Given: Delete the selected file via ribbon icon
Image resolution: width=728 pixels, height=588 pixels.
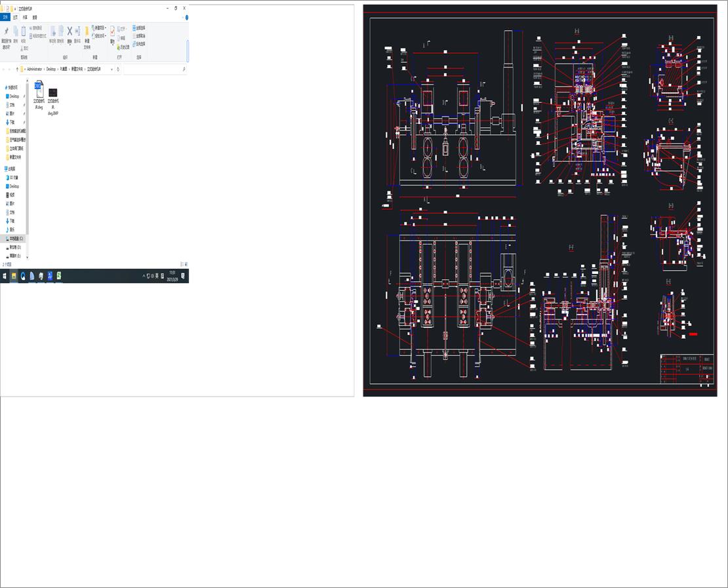Looking at the screenshot, I should coord(70,31).
